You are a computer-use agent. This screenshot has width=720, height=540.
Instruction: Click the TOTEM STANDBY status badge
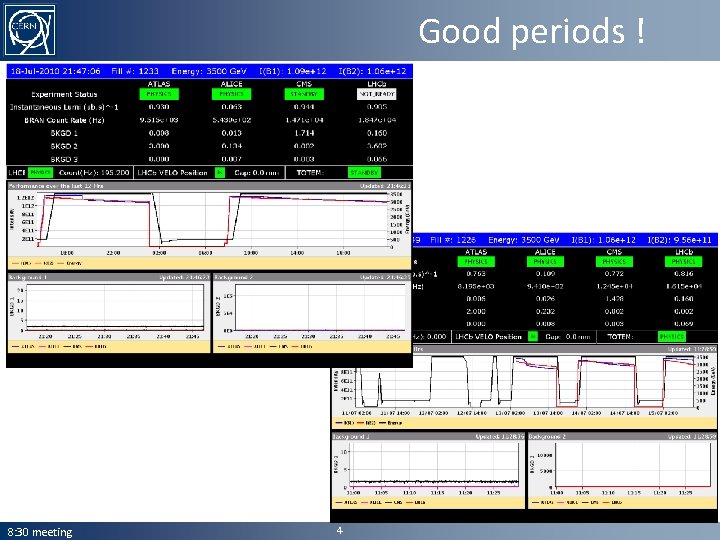(x=364, y=173)
